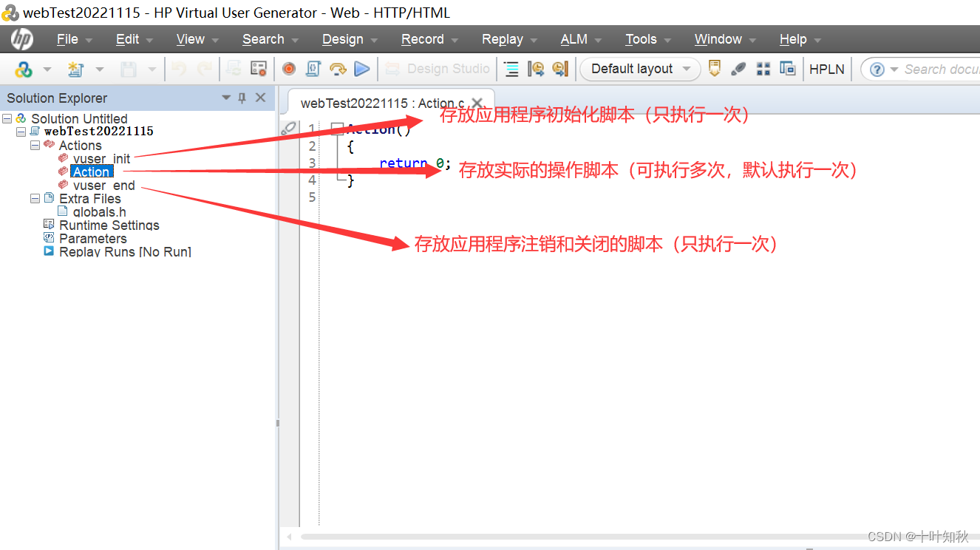This screenshot has height=550, width=980.
Task: Click the Runtime Settings tree icon
Action: pyautogui.click(x=49, y=224)
